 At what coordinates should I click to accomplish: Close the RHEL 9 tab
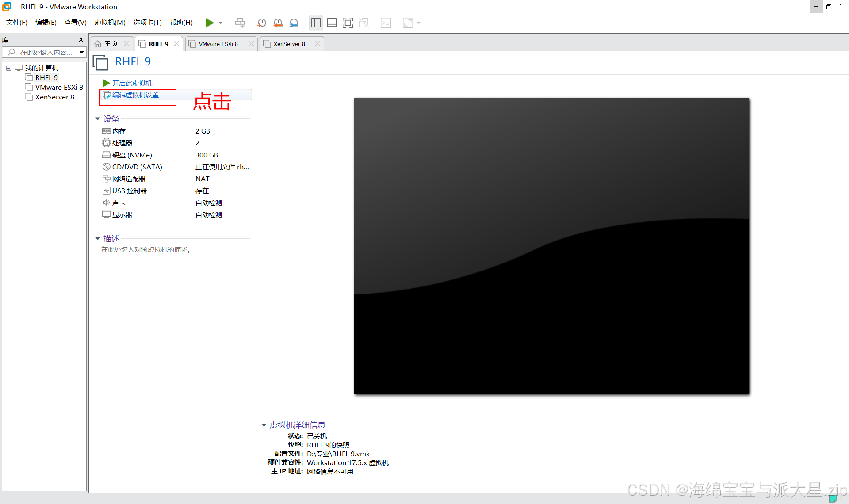(176, 43)
